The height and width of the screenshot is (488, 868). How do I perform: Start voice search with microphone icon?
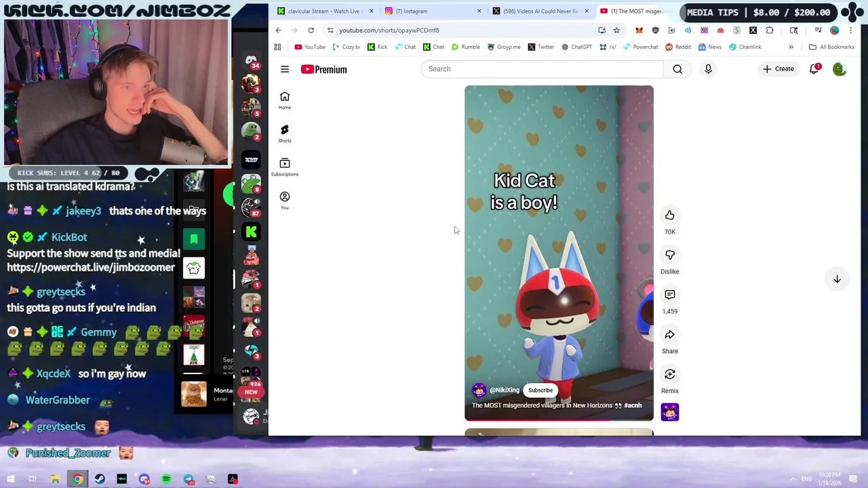coord(708,68)
